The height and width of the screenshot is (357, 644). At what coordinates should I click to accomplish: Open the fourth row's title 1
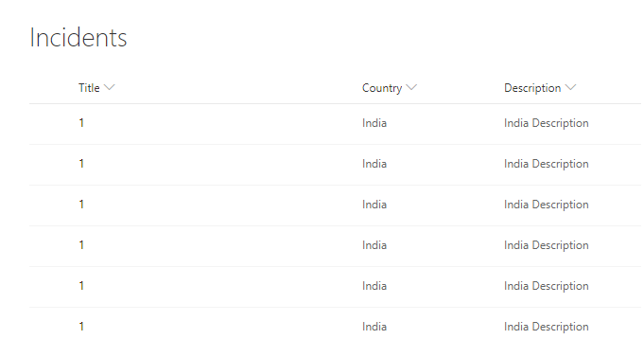[x=81, y=245]
